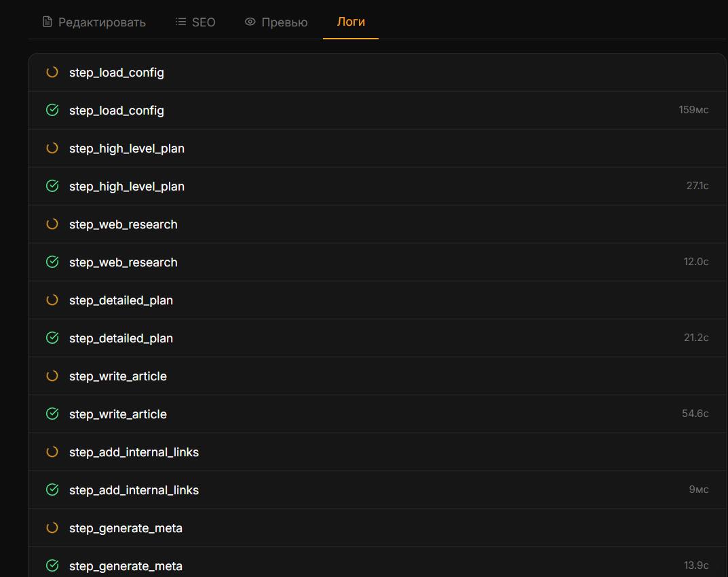The height and width of the screenshot is (577, 728).
Task: Click the green check icon for step_add_internal_links
Action: (52, 490)
